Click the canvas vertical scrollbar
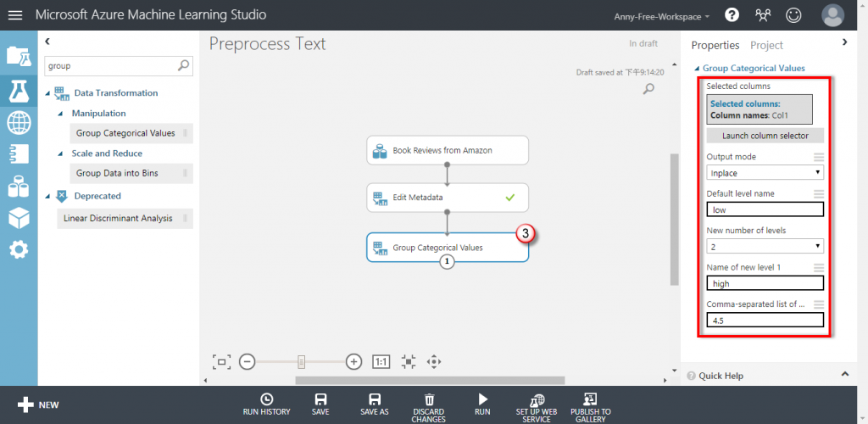 coord(674,219)
